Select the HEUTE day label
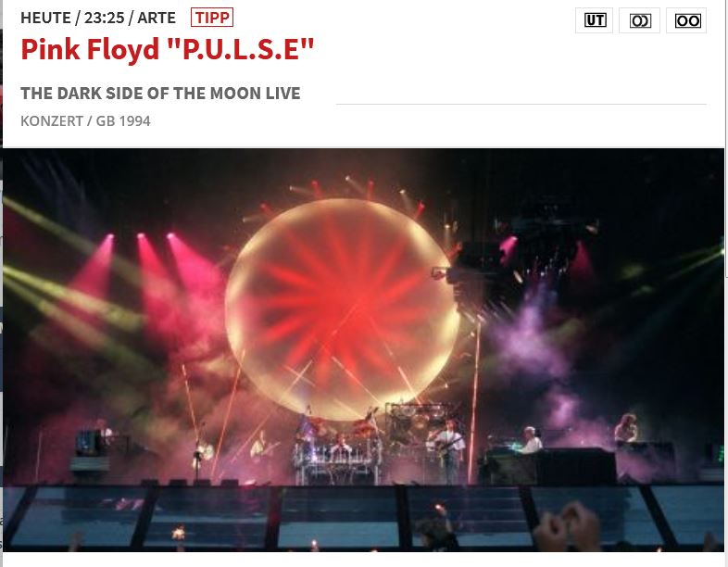 click(45, 18)
